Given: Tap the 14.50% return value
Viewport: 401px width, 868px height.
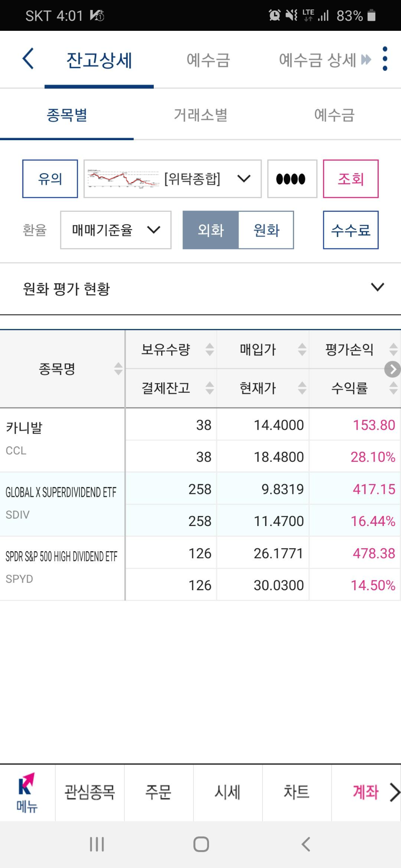Looking at the screenshot, I should click(x=373, y=585).
